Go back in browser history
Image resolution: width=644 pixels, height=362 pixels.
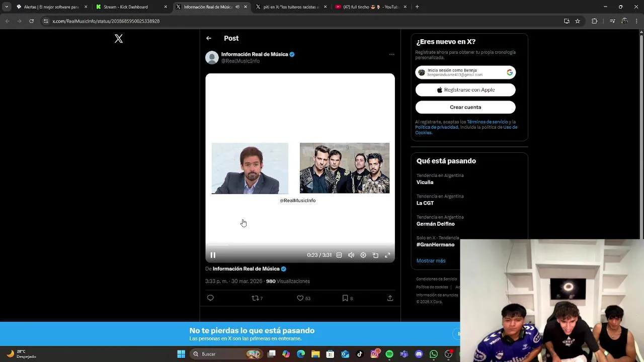[x=7, y=21]
